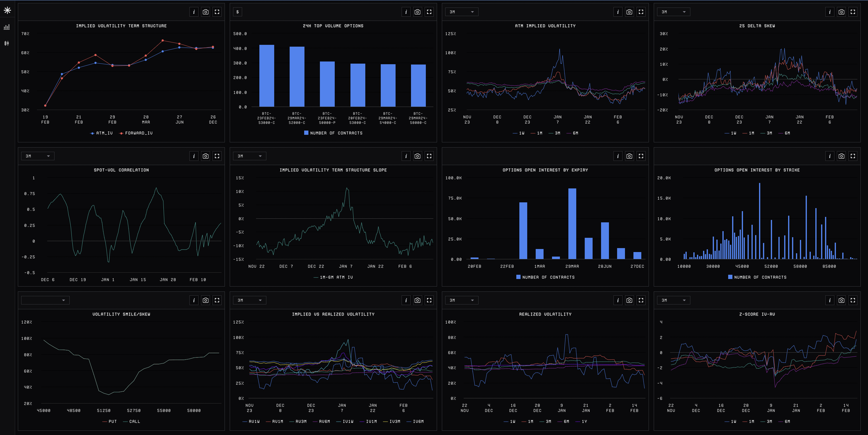Open the 3M dropdown on the ATM Implied Volatility panel

tap(461, 12)
